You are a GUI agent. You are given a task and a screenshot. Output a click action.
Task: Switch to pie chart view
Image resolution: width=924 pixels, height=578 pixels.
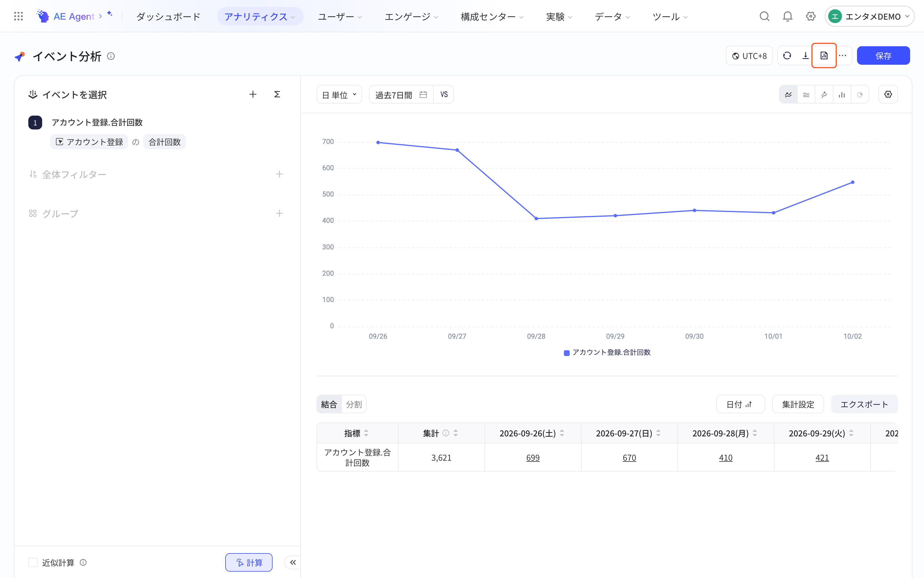[x=860, y=95]
